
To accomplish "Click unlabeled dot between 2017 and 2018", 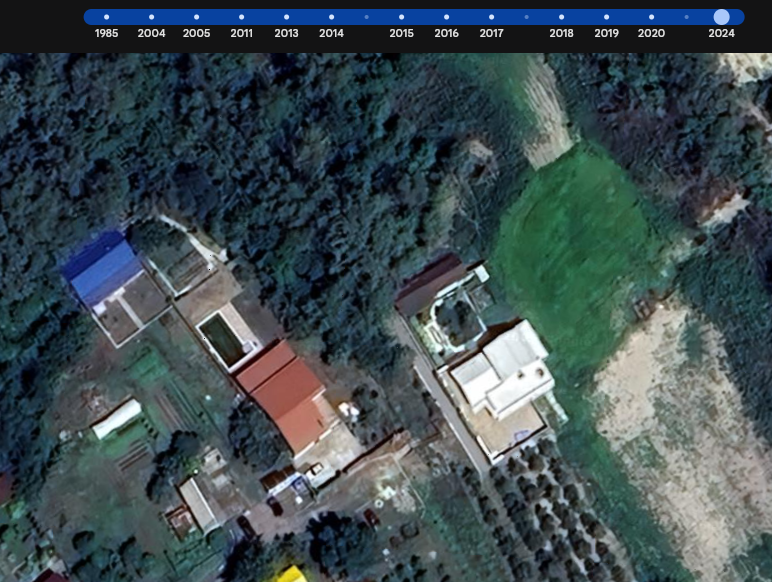I will pos(526,17).
